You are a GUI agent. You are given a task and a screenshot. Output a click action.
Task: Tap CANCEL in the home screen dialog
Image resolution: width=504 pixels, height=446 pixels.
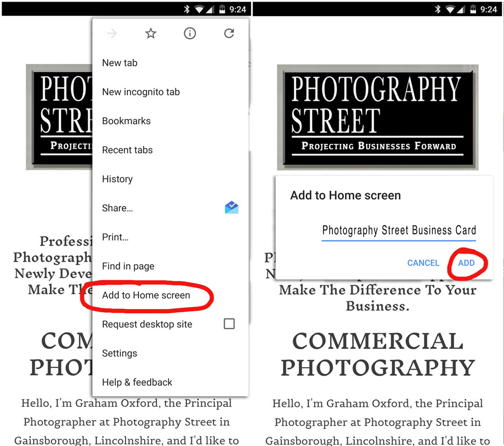click(x=423, y=263)
